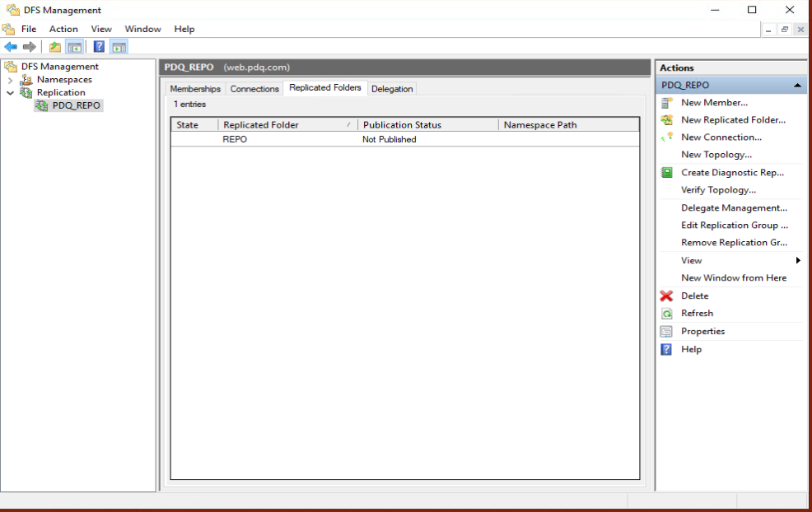Click the Replication tree node icon
The image size is (812, 512).
click(26, 93)
